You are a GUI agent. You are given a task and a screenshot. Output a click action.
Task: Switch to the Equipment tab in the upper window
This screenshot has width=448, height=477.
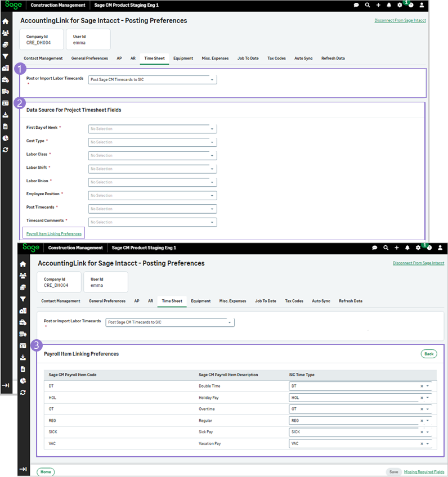pos(183,58)
